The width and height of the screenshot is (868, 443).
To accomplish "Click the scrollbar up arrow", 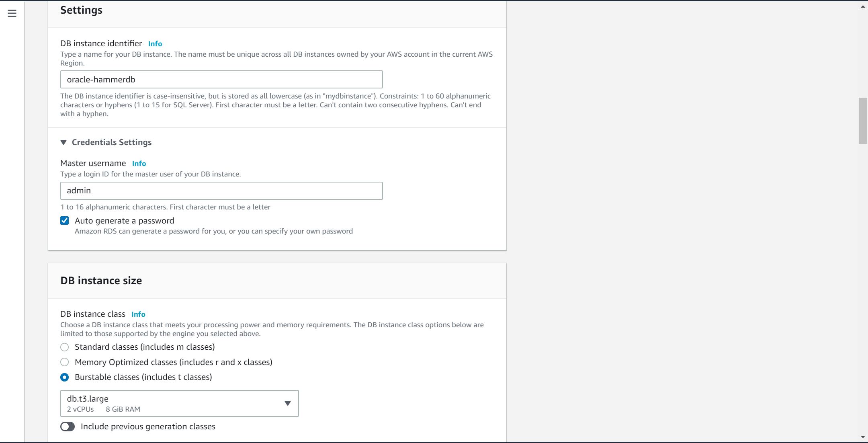I will pos(863,7).
